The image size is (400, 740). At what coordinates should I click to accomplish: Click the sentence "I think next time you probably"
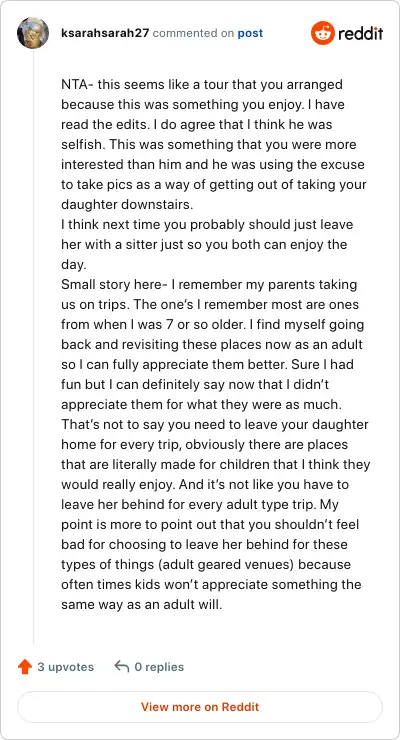[x=207, y=225]
